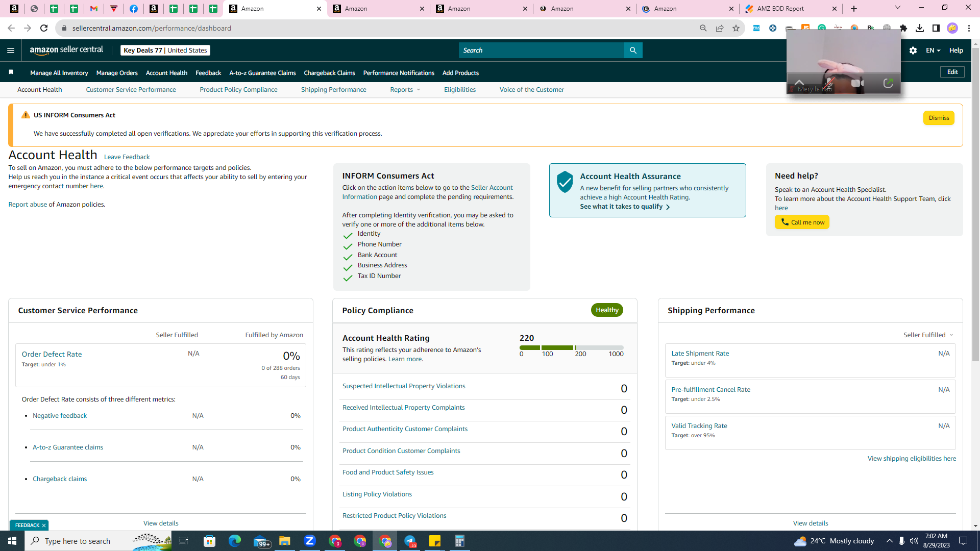The image size is (980, 551).
Task: Open the Order Defect Rate link
Action: click(52, 354)
